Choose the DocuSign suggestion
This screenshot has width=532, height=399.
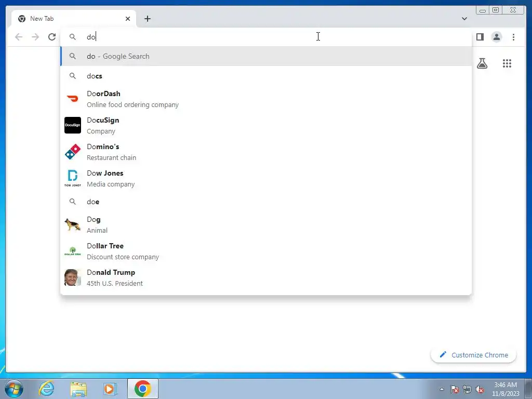point(266,126)
